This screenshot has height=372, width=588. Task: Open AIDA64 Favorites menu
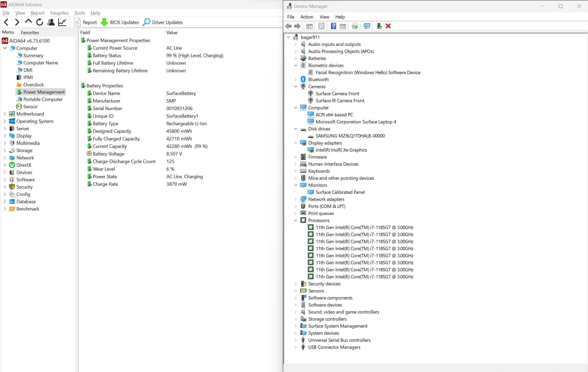(59, 13)
